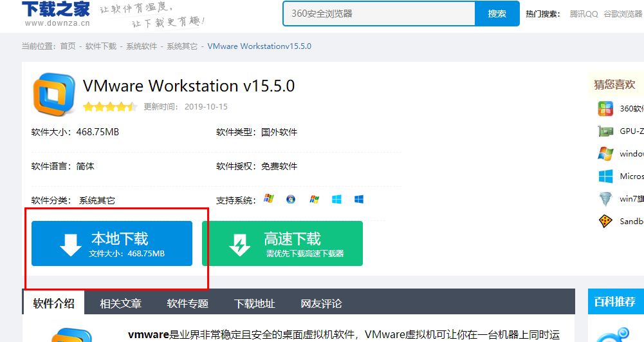This screenshot has height=342, width=644.
Task: Click the last Windows 10 support icon
Action: click(359, 200)
